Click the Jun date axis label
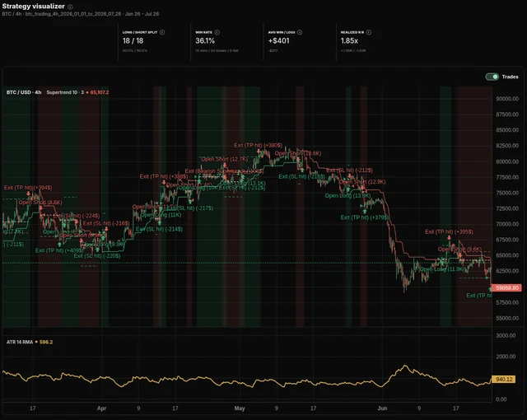527x420 pixels. [382, 408]
